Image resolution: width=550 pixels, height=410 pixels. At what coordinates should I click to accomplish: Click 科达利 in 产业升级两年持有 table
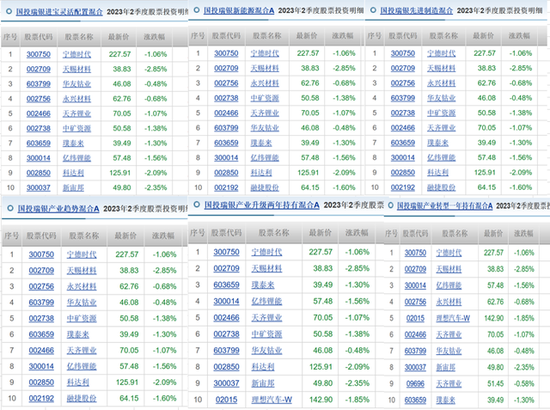tap(263, 367)
